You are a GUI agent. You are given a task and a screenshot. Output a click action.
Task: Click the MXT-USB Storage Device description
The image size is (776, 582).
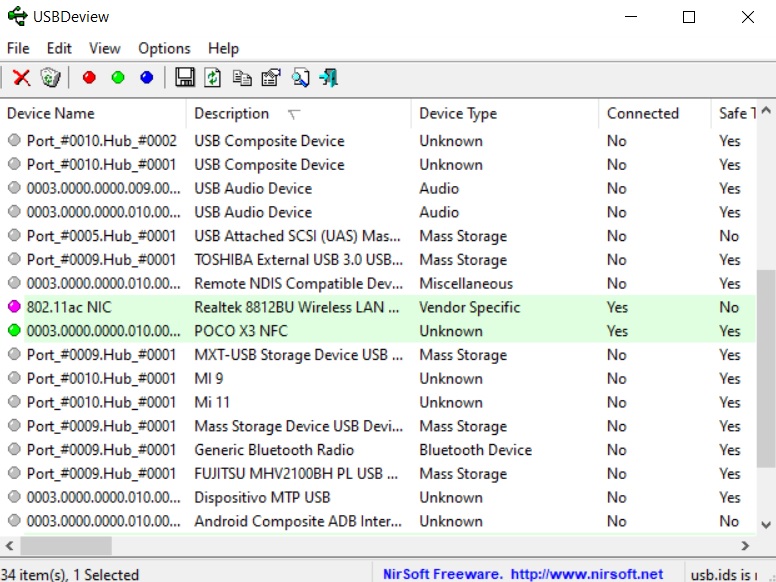point(298,354)
